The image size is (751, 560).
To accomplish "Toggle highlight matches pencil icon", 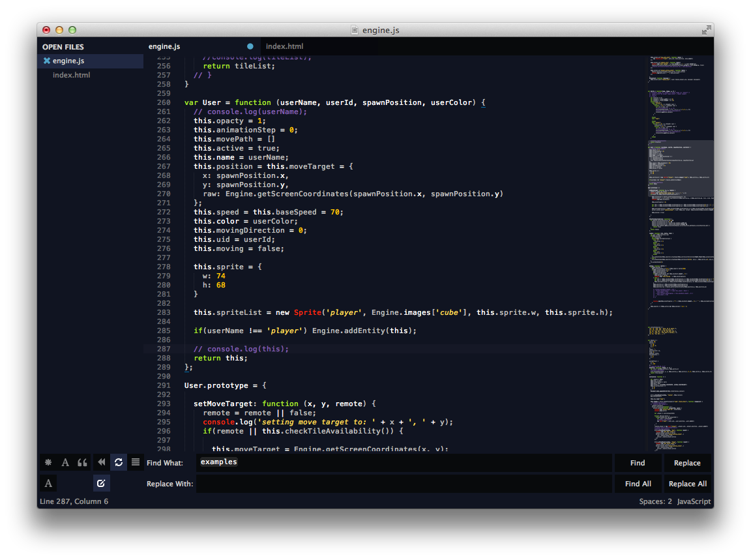I will (x=101, y=484).
